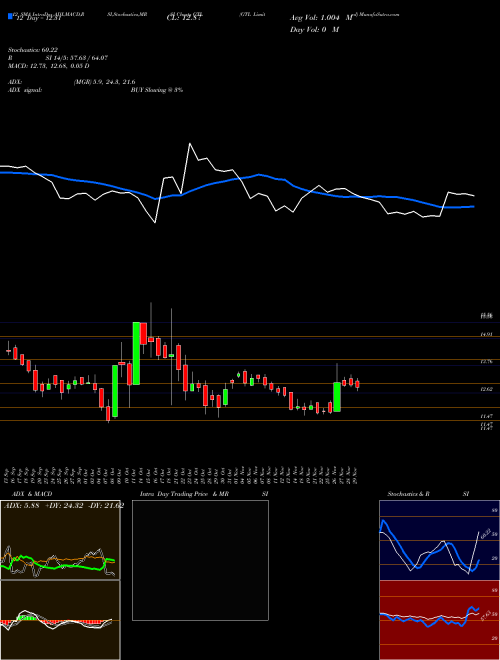Select the 13.76 price axis label
This screenshot has width=500, height=660.
click(487, 361)
